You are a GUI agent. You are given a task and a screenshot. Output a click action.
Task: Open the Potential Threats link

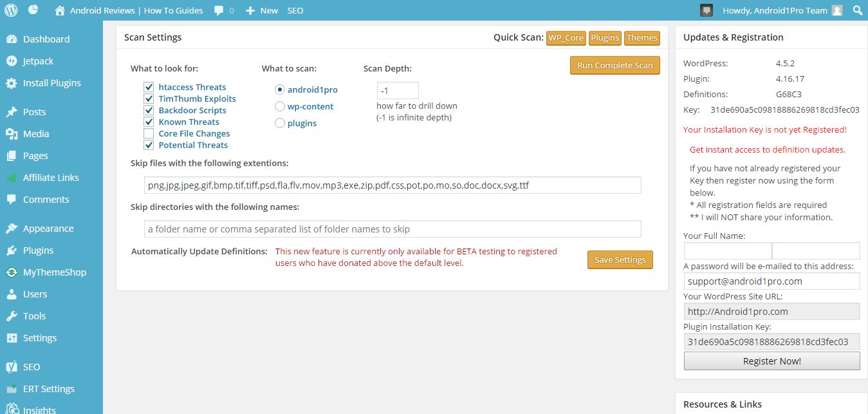(x=194, y=145)
